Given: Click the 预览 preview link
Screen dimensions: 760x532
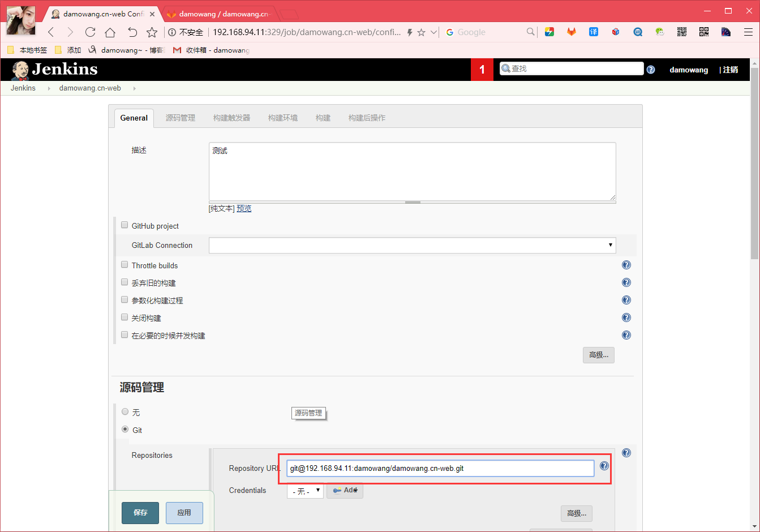Looking at the screenshot, I should tap(244, 209).
